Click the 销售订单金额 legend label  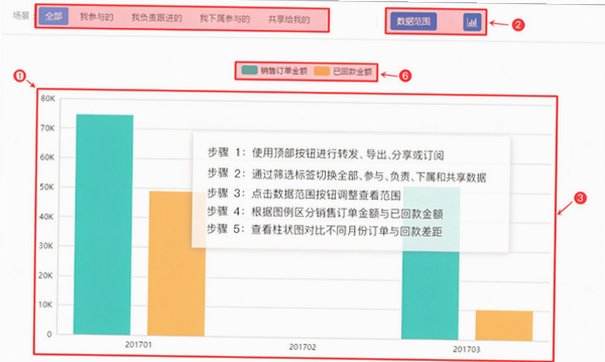[284, 71]
